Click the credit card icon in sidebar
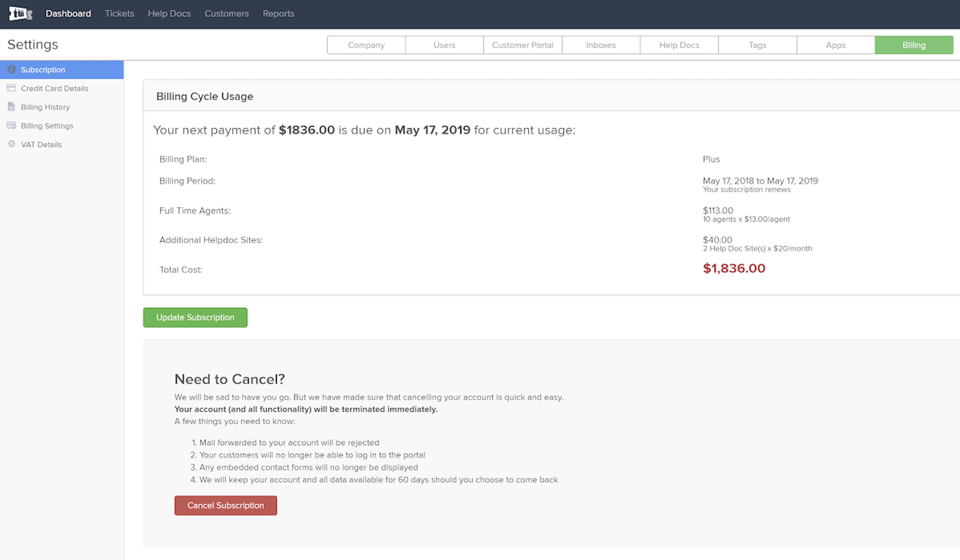The image size is (960, 560). (11, 88)
